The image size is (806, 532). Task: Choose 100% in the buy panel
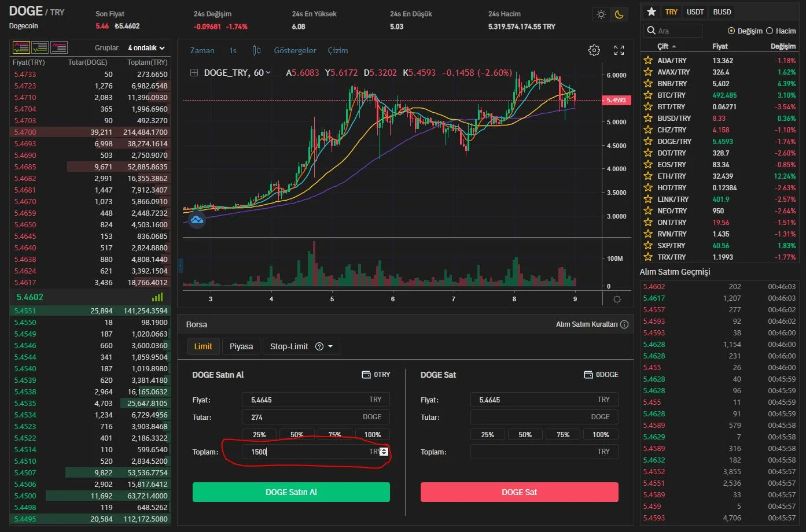[x=373, y=434]
